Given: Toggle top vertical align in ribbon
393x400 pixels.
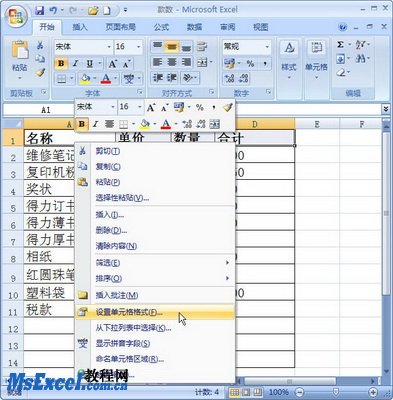Looking at the screenshot, I should [157, 47].
